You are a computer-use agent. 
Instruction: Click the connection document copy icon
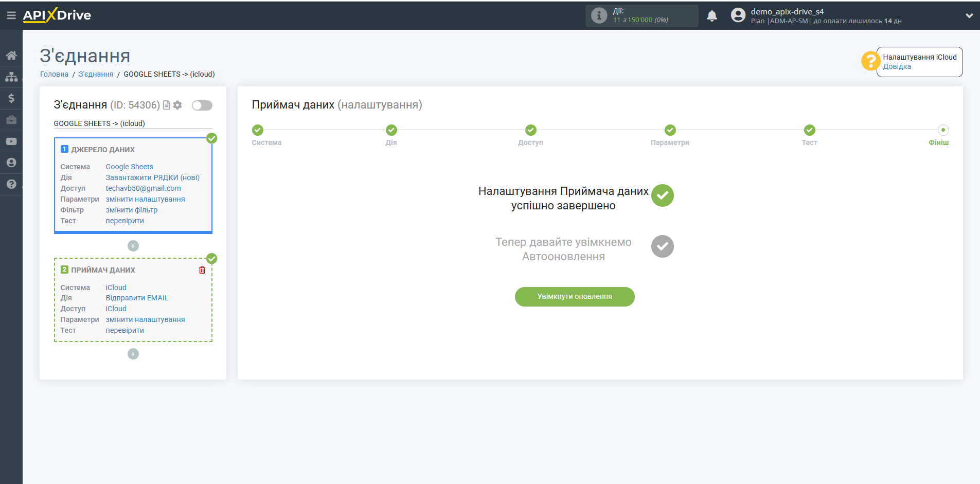[166, 105]
